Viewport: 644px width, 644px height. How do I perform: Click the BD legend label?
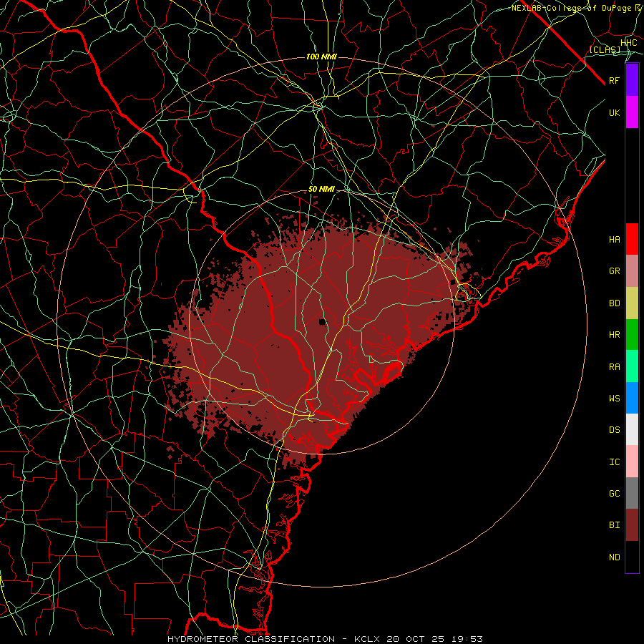click(x=615, y=303)
